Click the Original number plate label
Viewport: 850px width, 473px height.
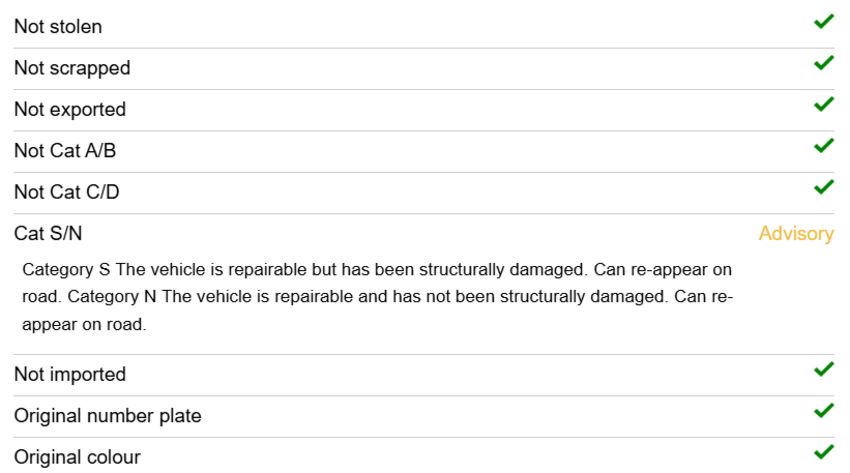coord(107,416)
